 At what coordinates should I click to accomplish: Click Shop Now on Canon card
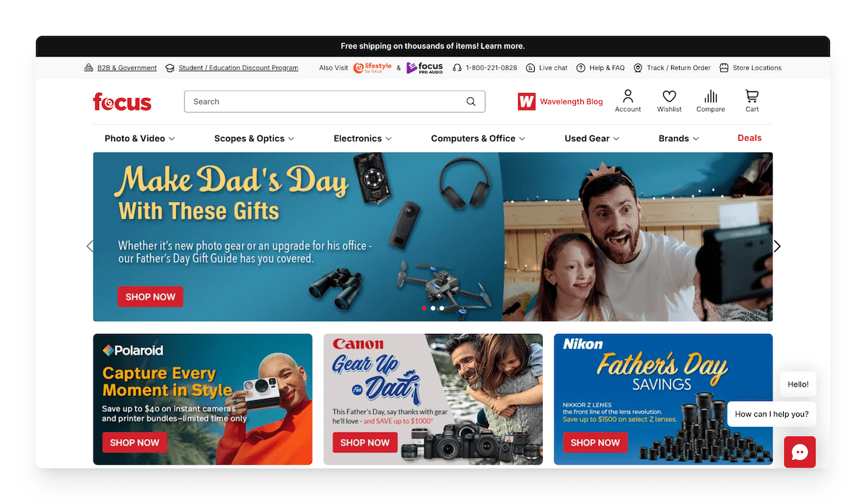365,442
